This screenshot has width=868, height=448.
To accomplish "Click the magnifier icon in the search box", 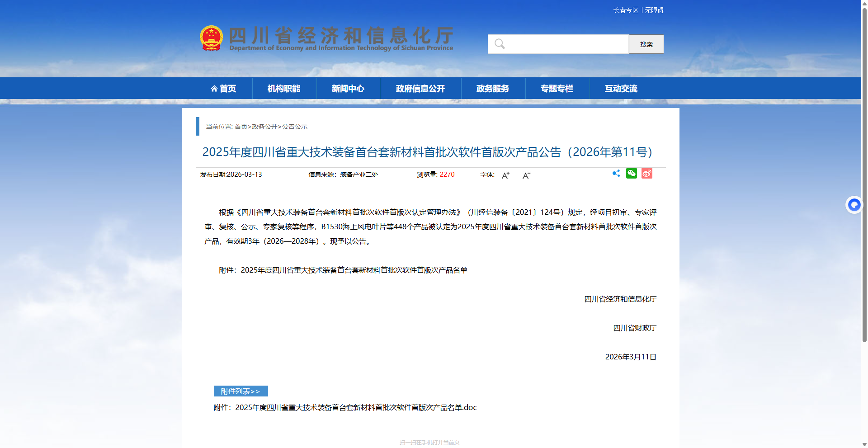I will coord(500,44).
